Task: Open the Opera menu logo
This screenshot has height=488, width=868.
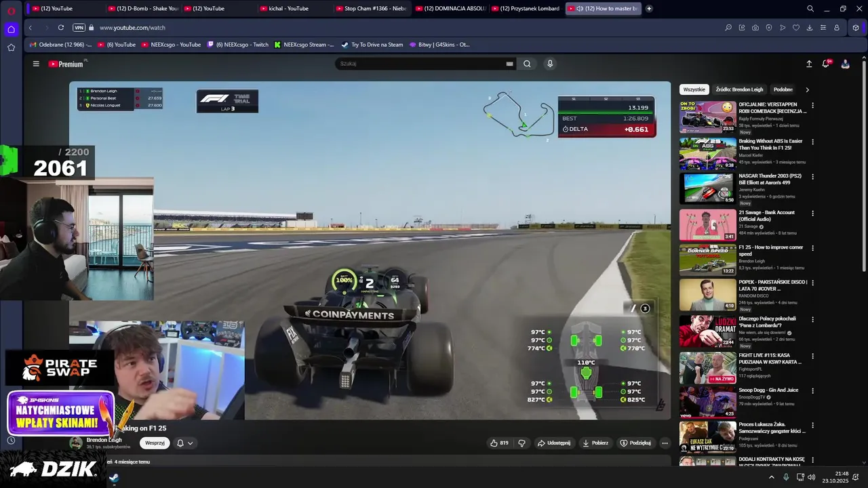Action: click(11, 10)
